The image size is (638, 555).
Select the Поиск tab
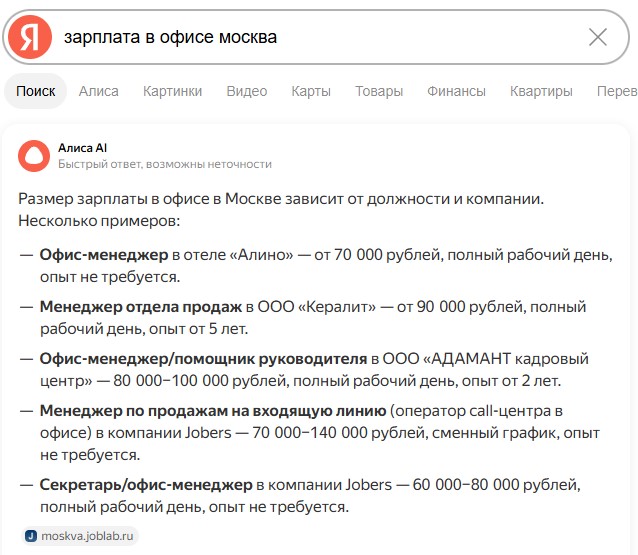click(x=35, y=91)
